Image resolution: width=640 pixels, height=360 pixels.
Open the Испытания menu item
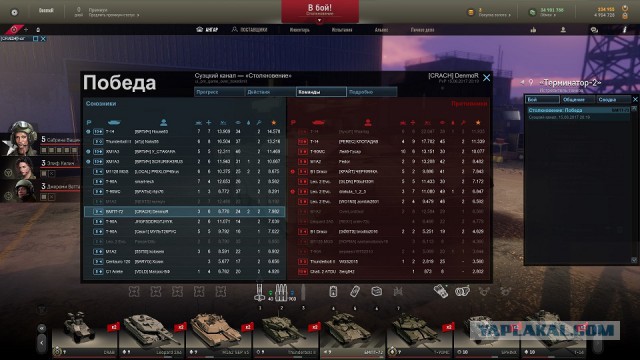342,30
